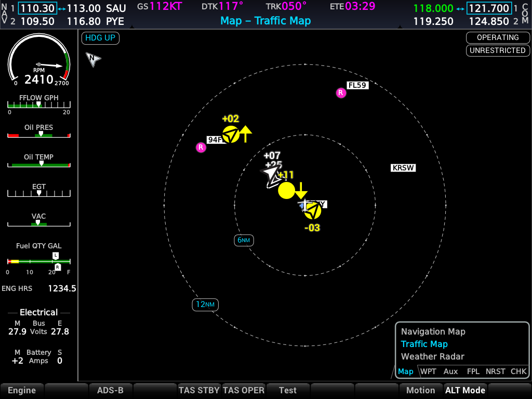The image size is (532, 399).
Task: Select the TAS OPER softkey
Action: click(x=244, y=391)
